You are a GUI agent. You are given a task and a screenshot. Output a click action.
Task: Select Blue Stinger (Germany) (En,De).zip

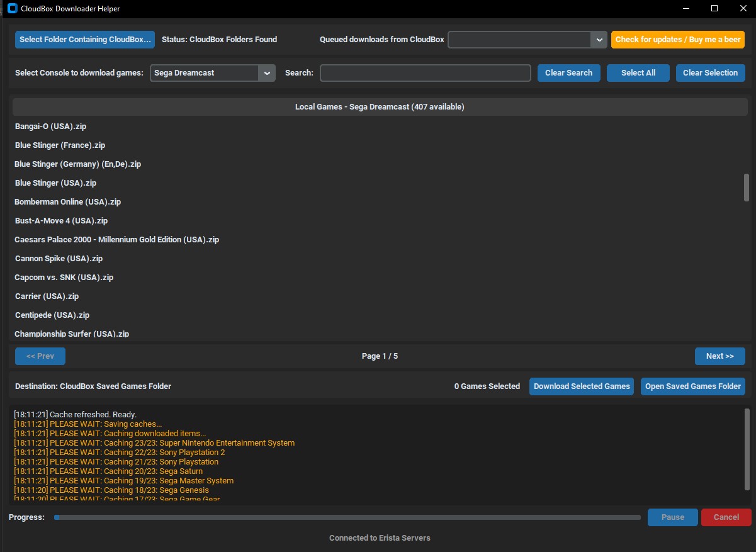[78, 164]
